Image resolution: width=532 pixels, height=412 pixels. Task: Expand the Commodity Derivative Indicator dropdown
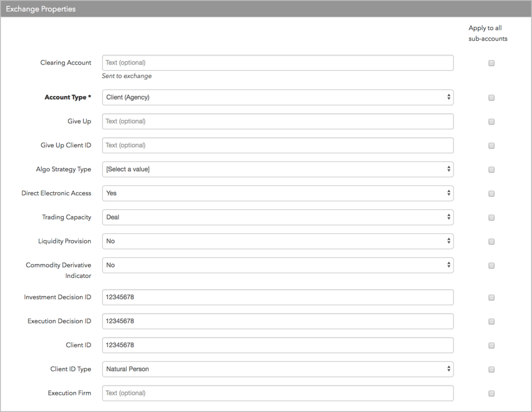[x=278, y=265]
